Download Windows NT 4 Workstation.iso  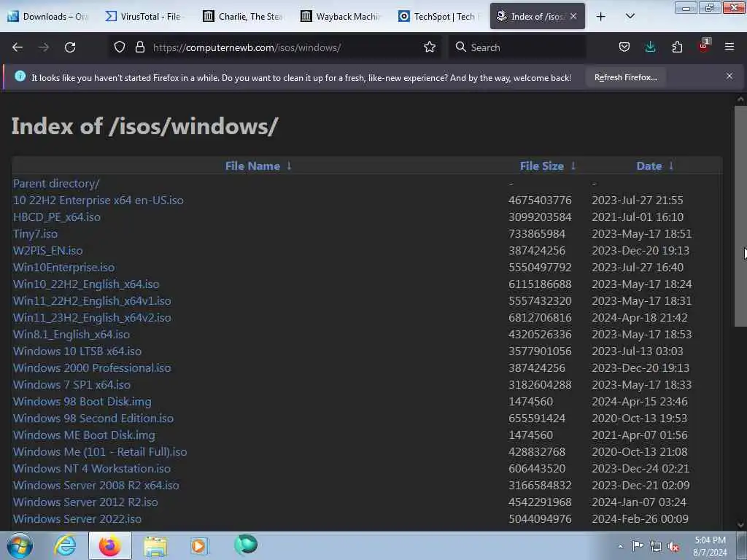pyautogui.click(x=92, y=469)
